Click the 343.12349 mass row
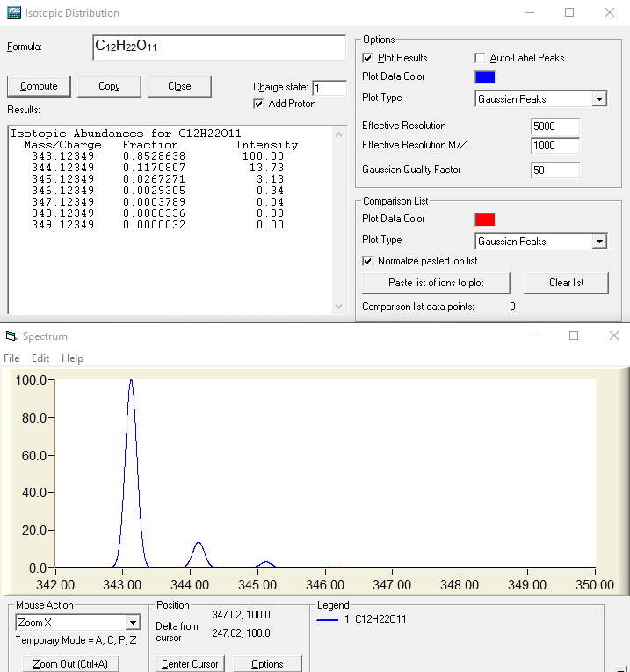The image size is (630, 672). click(157, 156)
